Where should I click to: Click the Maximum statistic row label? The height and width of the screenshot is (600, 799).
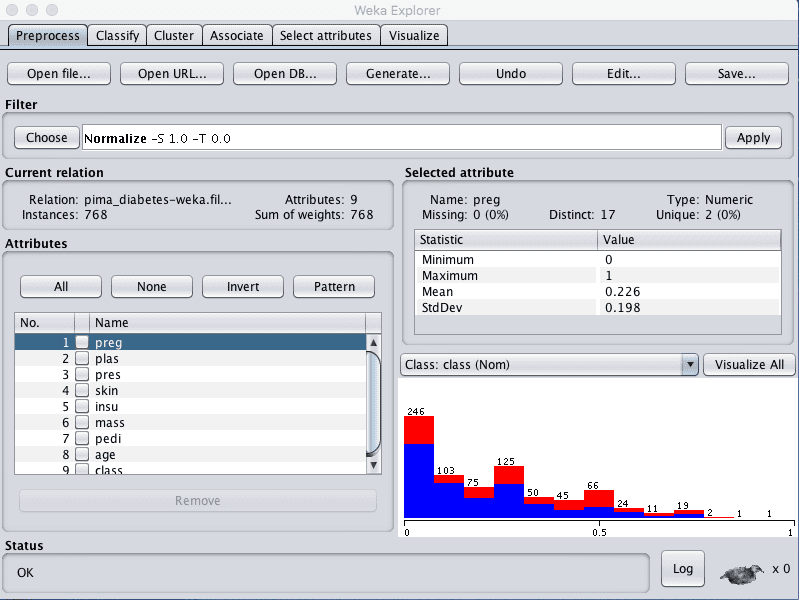450,276
